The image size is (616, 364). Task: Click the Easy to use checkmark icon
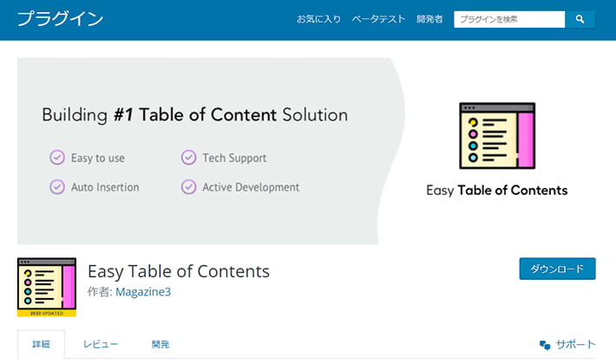click(x=57, y=157)
